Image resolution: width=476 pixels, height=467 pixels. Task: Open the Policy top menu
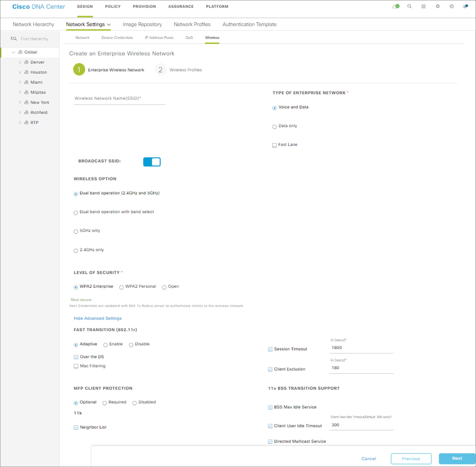click(113, 6)
